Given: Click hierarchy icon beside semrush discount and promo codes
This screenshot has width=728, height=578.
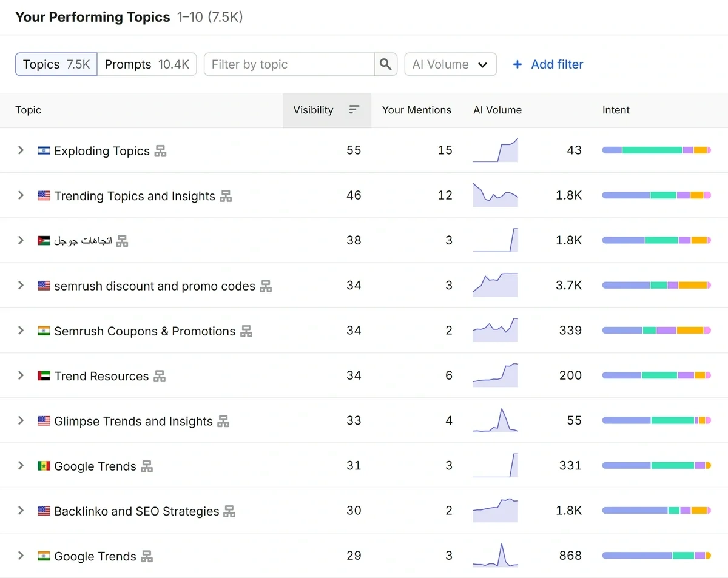Looking at the screenshot, I should click(266, 286).
